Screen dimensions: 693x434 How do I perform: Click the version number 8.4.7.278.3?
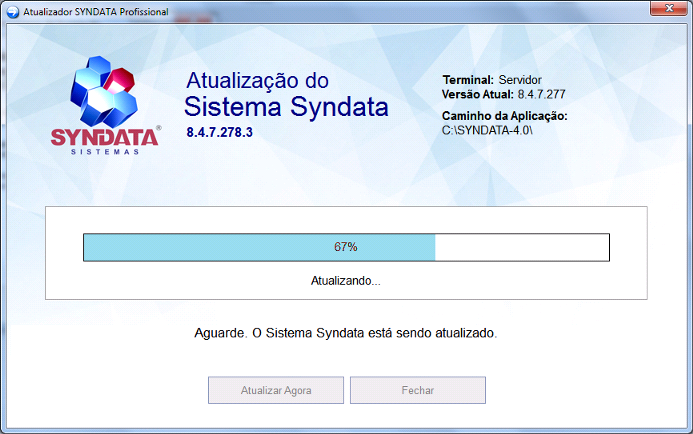tap(219, 132)
